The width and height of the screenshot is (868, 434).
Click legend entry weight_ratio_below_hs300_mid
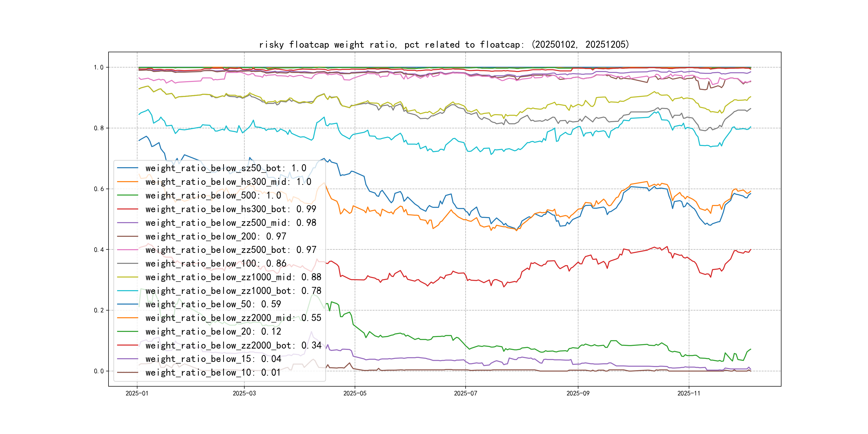[x=228, y=182]
